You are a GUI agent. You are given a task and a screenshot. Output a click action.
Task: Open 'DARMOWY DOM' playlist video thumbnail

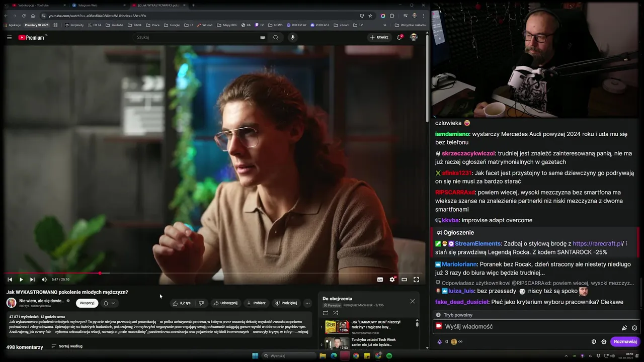[337, 326]
